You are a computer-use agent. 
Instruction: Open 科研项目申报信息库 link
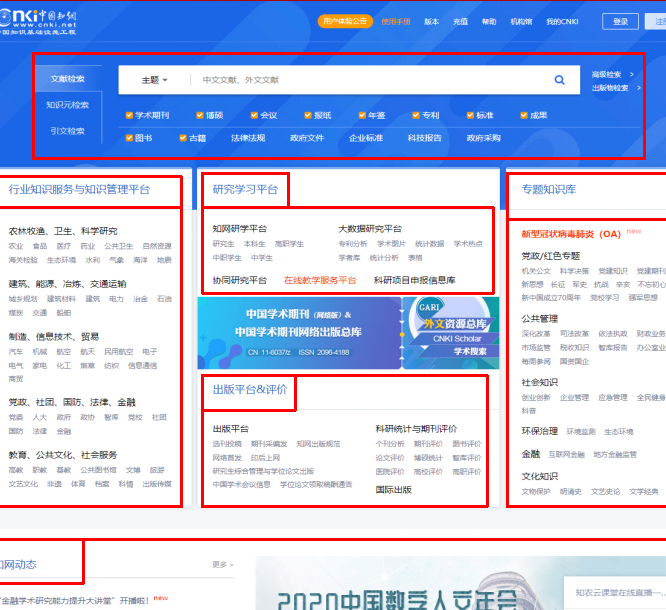click(x=415, y=280)
